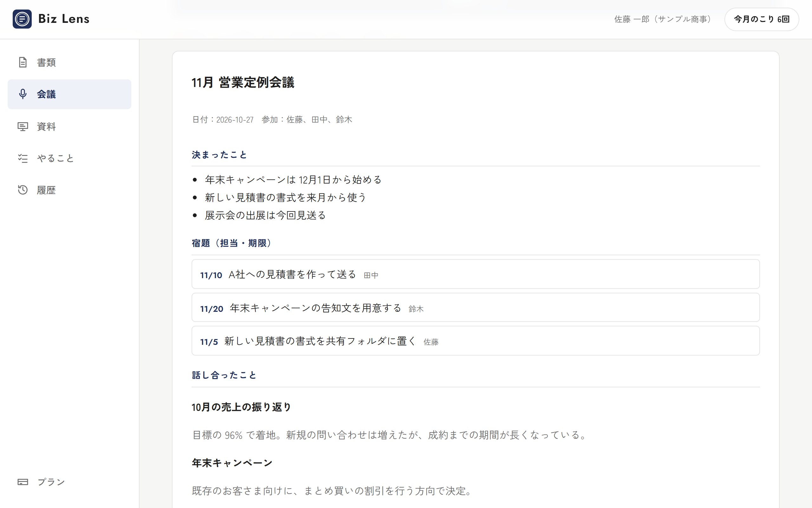Open the プラン page
Image resolution: width=812 pixels, height=508 pixels.
click(x=69, y=482)
